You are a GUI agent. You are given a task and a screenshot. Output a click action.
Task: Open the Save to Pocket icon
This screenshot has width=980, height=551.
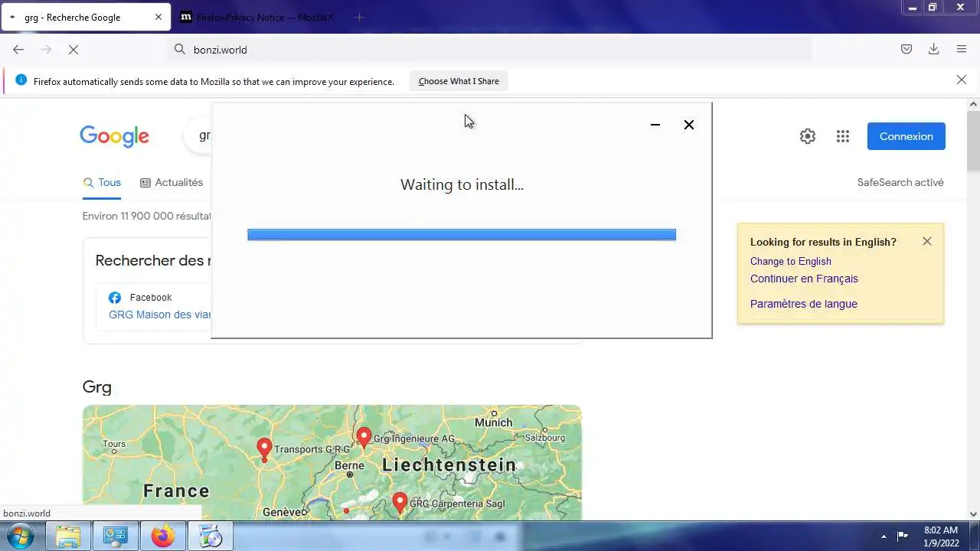tap(906, 49)
